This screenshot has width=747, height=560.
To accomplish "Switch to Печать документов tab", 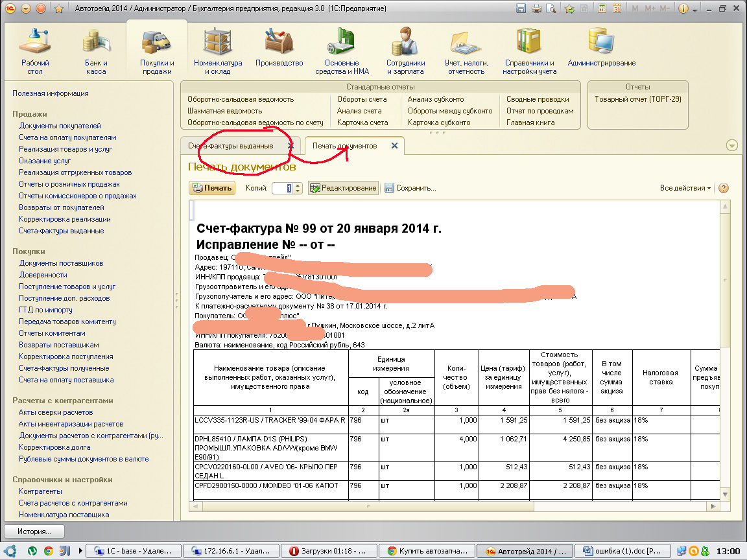I will (344, 146).
